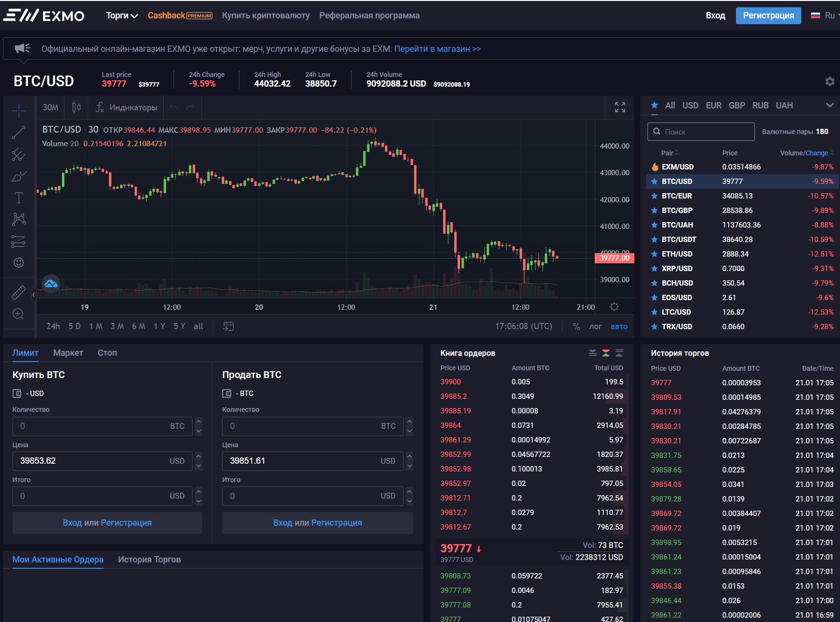Switch to the Стоп order tab
Viewport: 840px width, 622px height.
click(107, 353)
